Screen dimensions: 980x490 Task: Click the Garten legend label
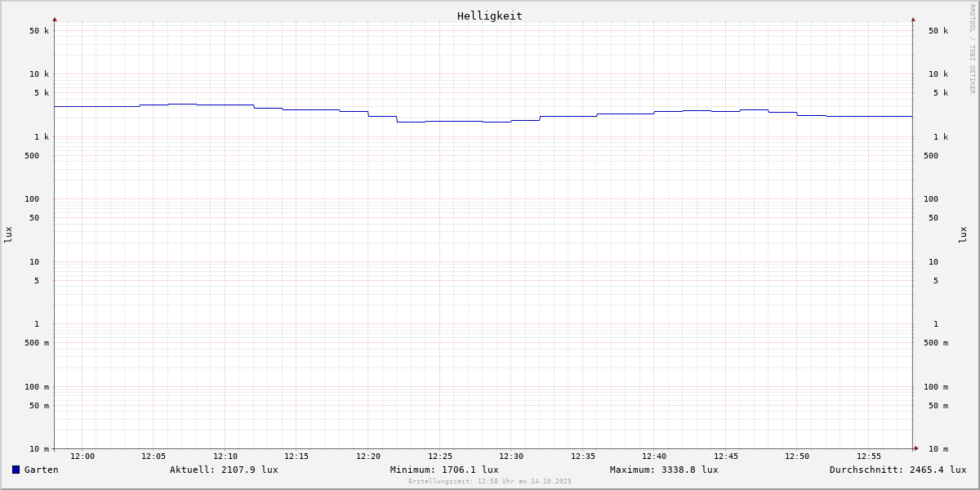pos(41,470)
